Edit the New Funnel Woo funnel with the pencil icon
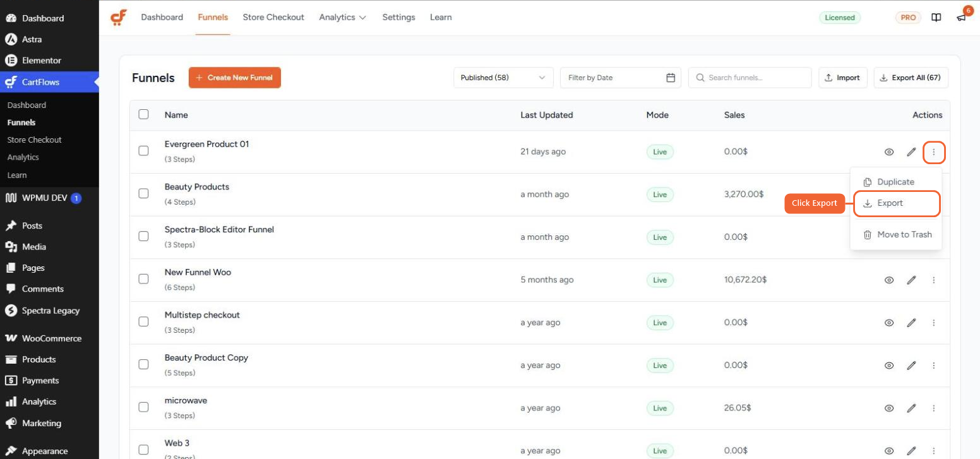Screen dimensions: 980x459 [x=911, y=280]
